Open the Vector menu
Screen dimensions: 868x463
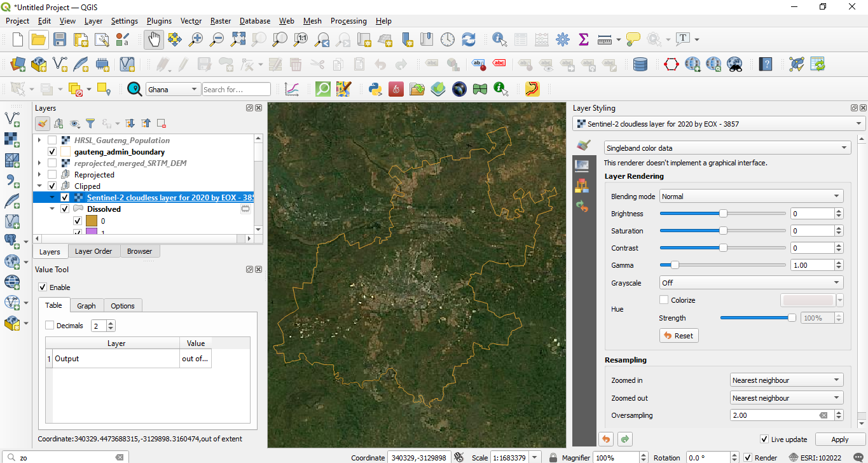tap(191, 21)
